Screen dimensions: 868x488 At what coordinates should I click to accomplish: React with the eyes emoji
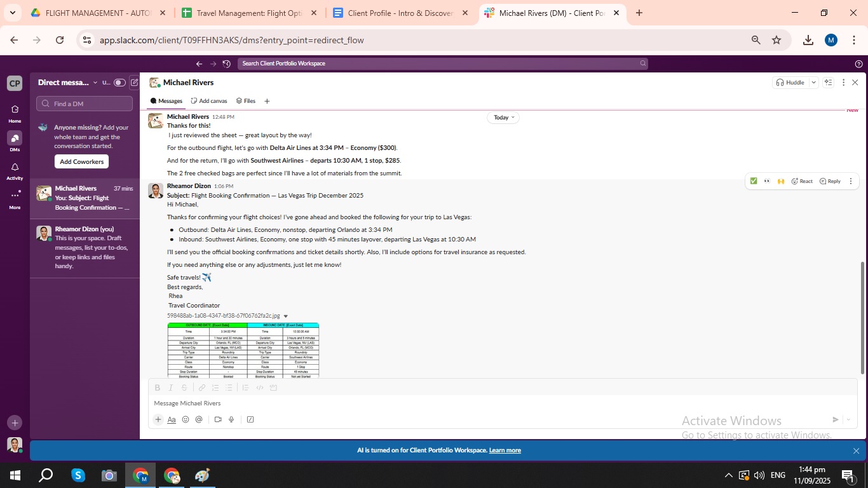pos(767,181)
